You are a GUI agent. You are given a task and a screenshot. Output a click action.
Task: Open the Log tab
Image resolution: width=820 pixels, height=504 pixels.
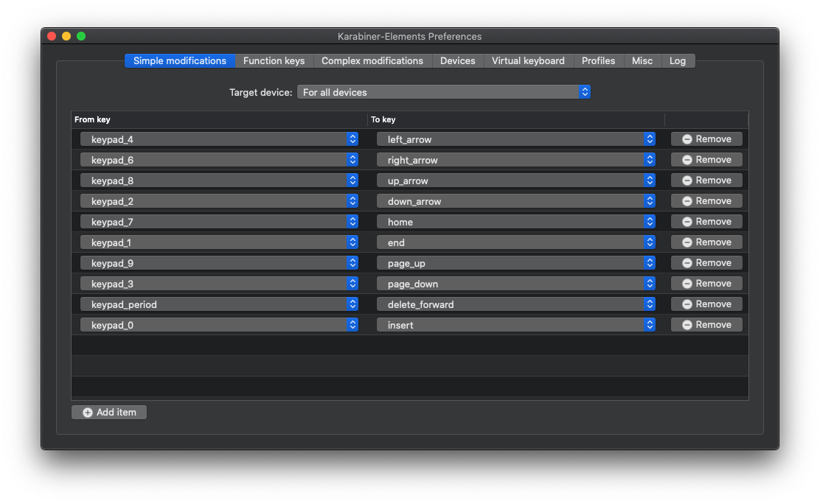[x=677, y=61]
